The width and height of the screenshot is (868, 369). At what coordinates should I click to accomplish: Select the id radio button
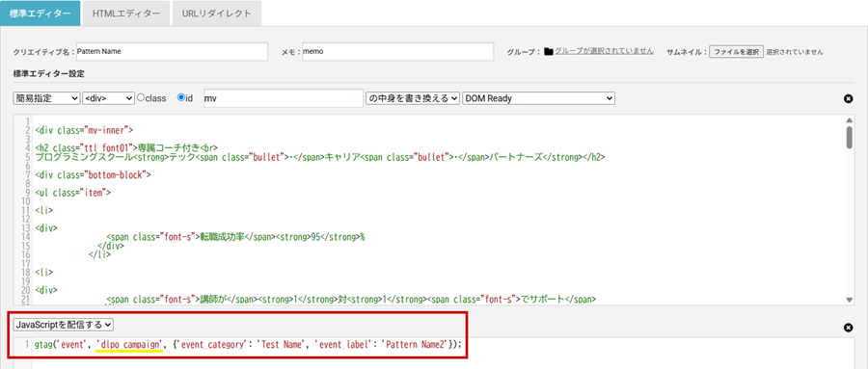(180, 97)
